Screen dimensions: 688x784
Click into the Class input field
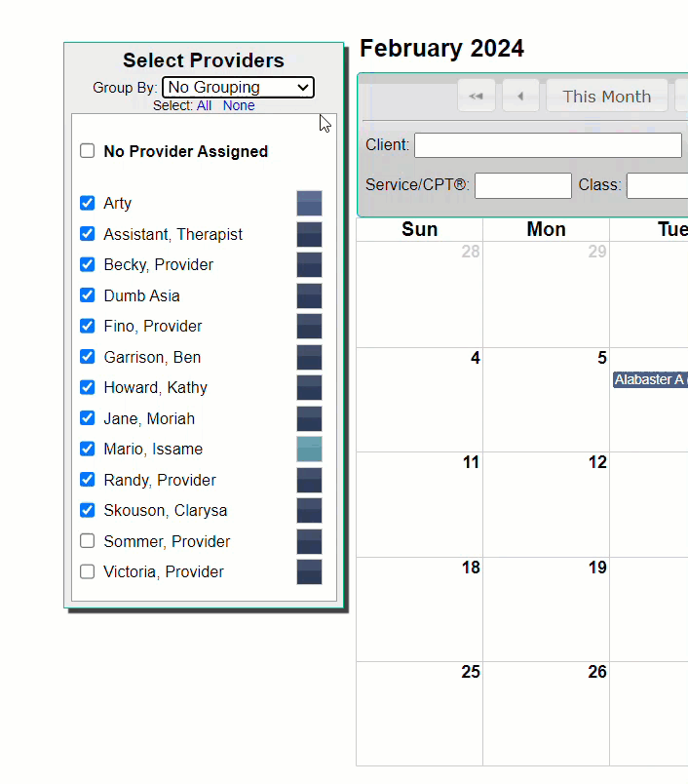[658, 185]
